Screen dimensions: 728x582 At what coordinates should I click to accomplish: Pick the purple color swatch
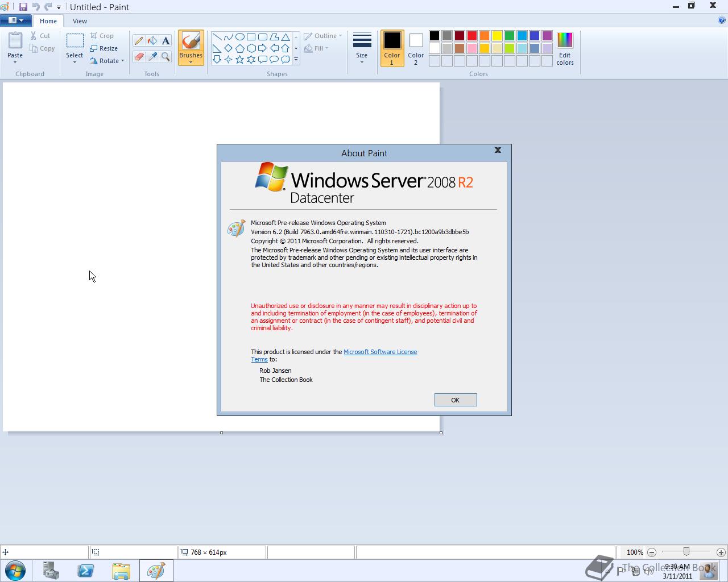pos(547,36)
